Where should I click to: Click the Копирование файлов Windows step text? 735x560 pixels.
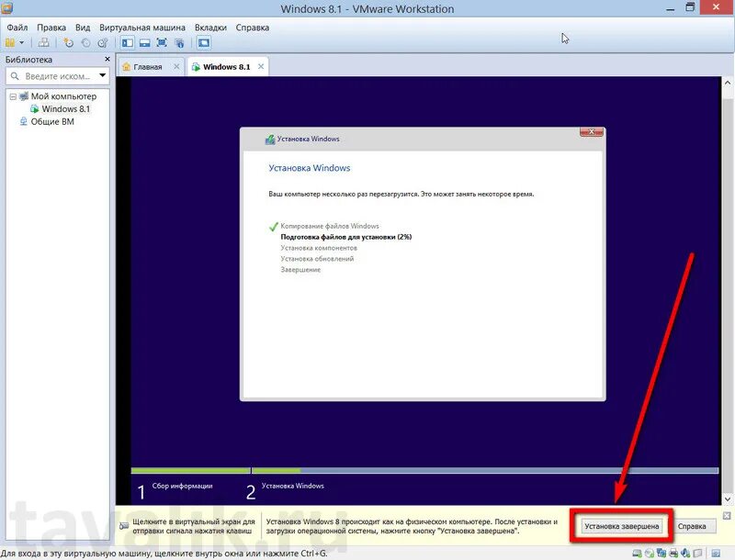click(330, 226)
